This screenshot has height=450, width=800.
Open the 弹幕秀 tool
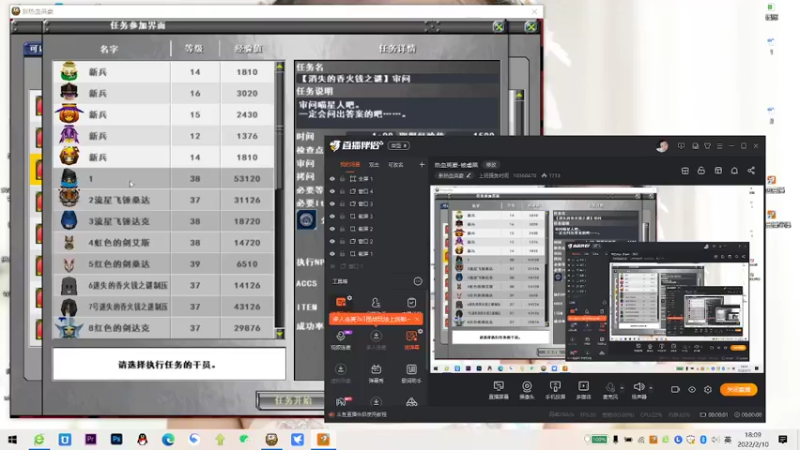tap(376, 373)
